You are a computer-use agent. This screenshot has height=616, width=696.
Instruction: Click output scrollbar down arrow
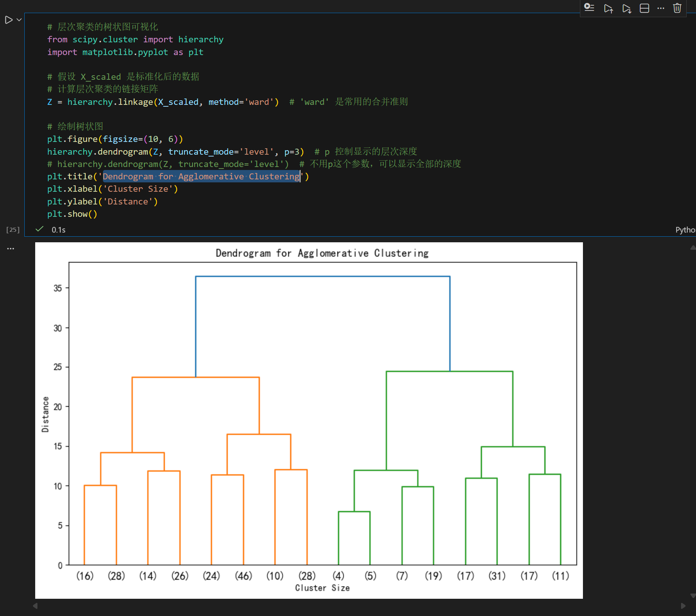tap(693, 595)
